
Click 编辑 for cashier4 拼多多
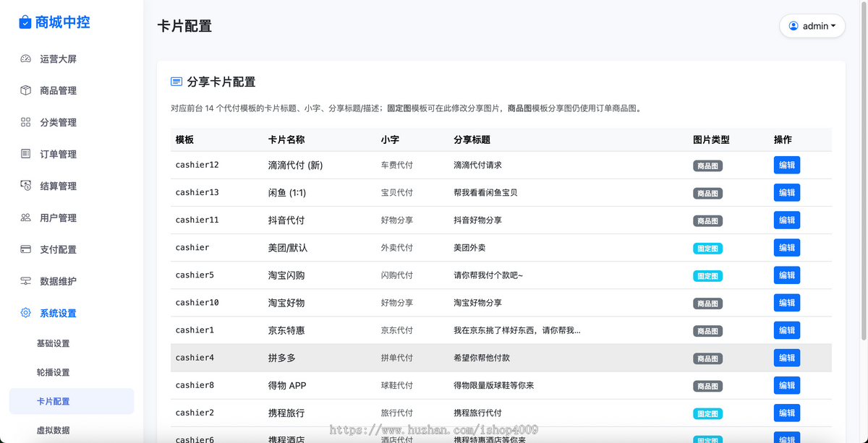(787, 358)
